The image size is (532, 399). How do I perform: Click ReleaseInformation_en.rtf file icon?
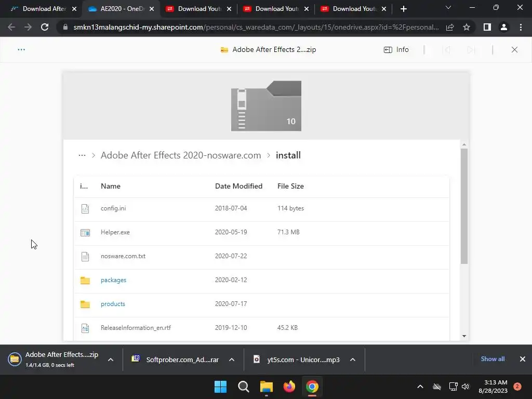coord(85,328)
